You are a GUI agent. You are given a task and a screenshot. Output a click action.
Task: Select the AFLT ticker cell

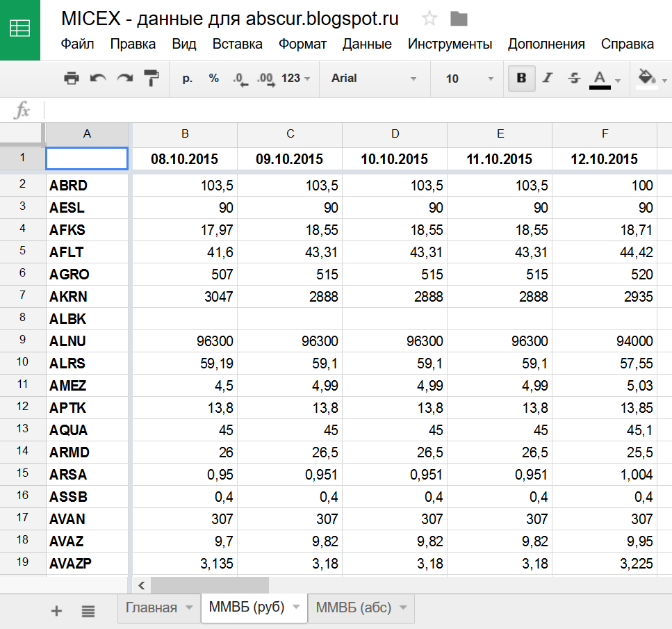(x=87, y=252)
